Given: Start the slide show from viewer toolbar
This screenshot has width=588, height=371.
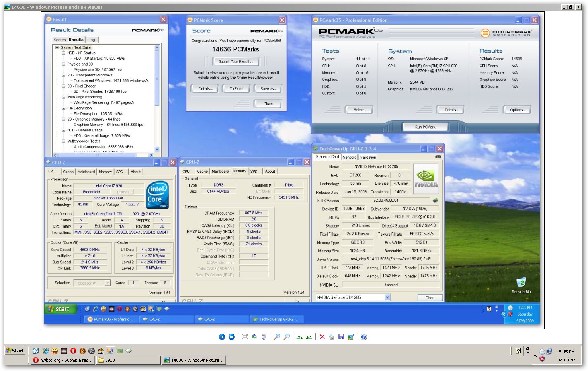Looking at the screenshot, I should point(264,337).
